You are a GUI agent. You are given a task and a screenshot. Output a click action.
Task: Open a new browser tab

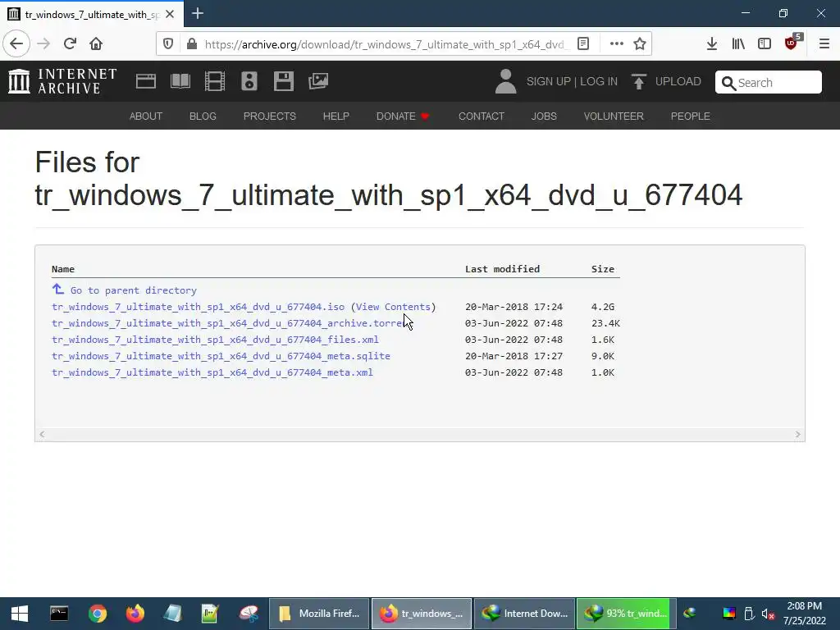(197, 13)
